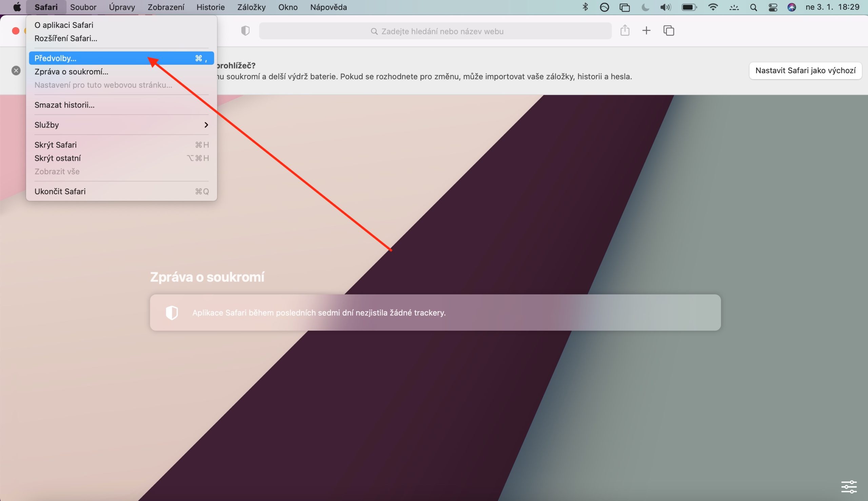Screen dimensions: 868x501
Task: Select Ukončit Safari
Action: click(121, 191)
